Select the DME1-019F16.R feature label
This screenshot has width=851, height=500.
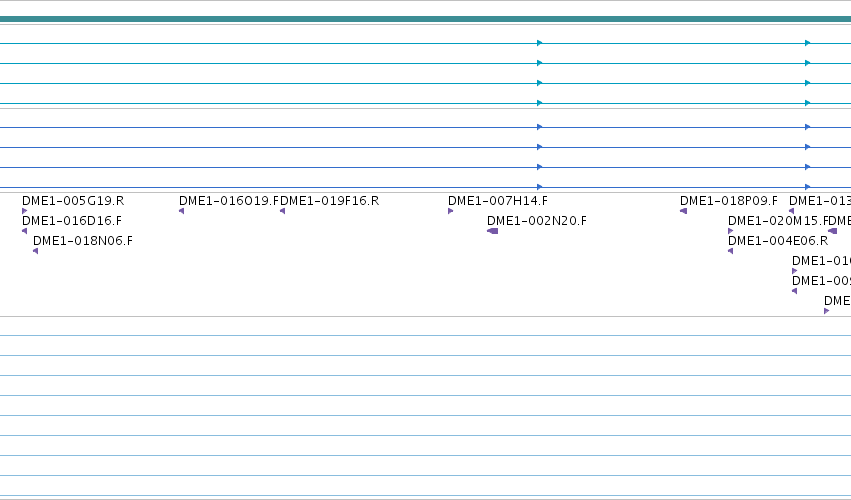coord(329,201)
